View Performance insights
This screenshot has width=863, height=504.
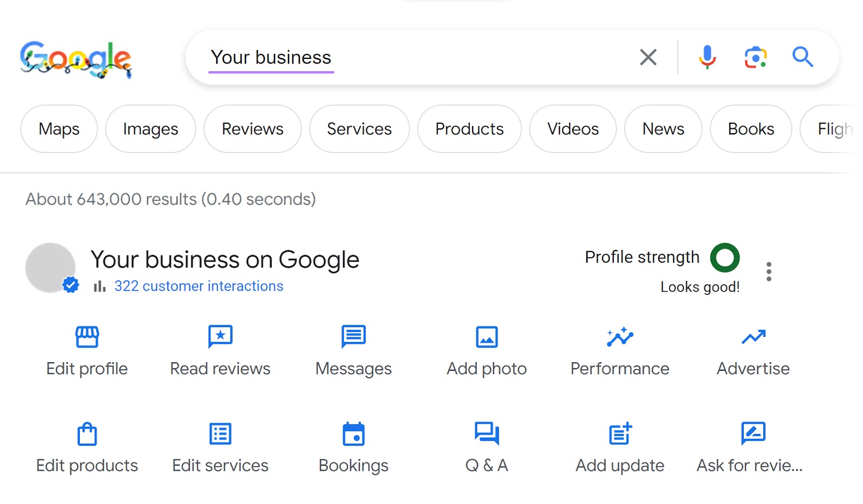619,350
